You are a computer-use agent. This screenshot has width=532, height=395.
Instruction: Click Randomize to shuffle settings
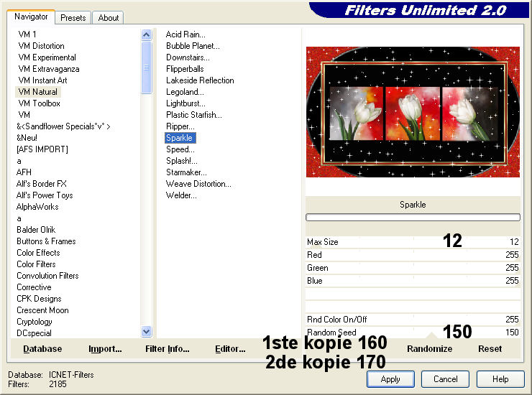429,349
